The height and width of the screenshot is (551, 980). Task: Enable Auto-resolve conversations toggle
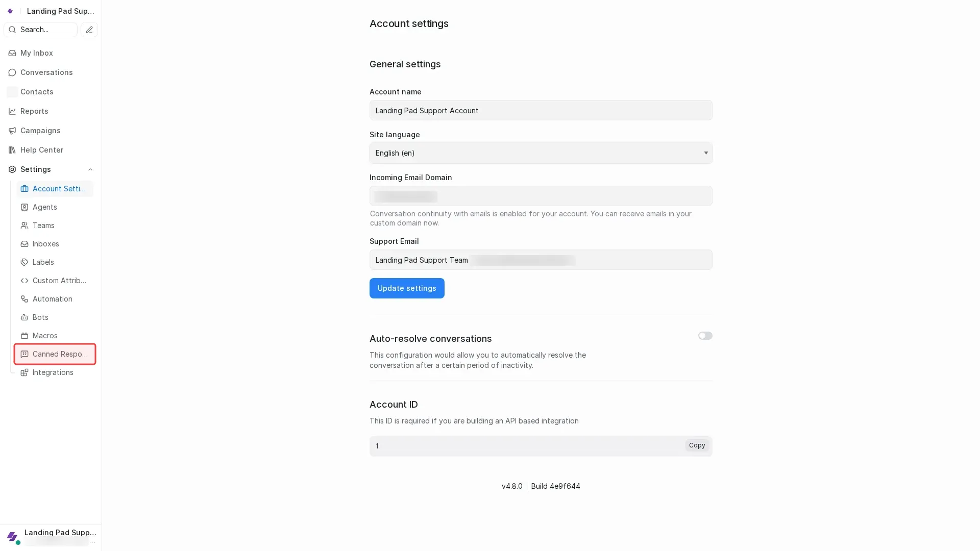(x=705, y=336)
